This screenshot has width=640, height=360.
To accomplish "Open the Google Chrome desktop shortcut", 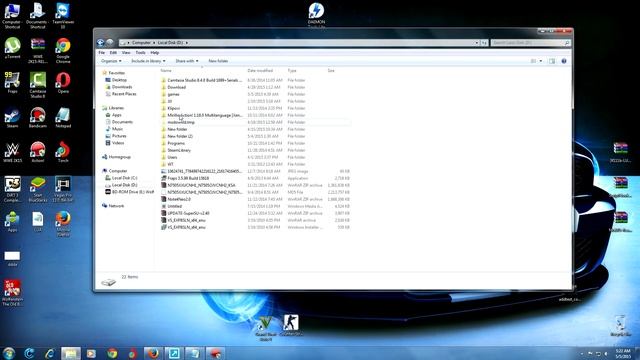I will pos(63,51).
